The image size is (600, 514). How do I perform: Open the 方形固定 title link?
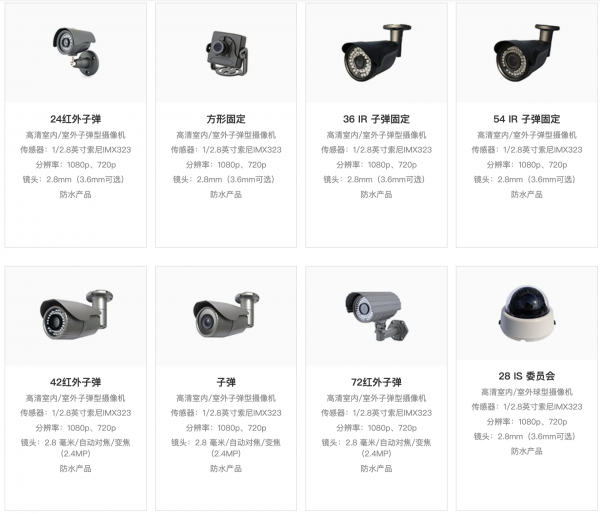pos(226,119)
